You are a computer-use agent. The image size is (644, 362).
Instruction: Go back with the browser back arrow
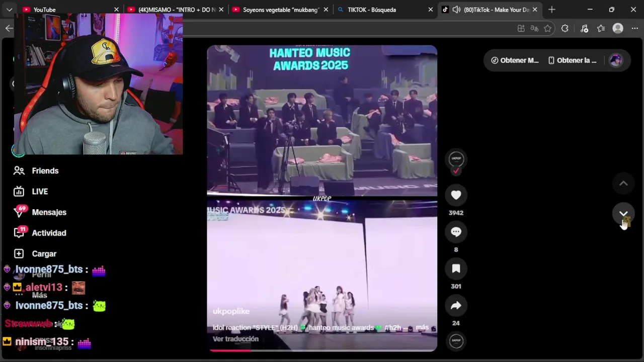[9, 28]
